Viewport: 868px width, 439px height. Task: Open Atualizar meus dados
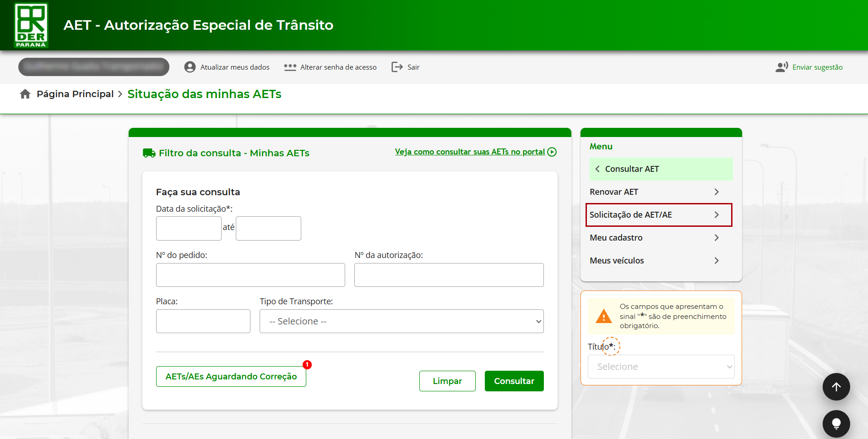[x=235, y=67]
